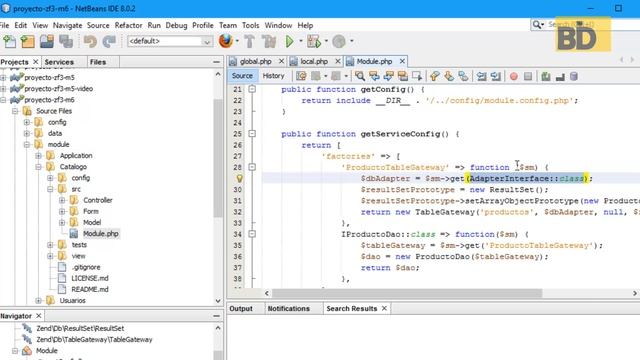Minimize the Projects panel group
Image resolution: width=640 pixels, height=360 pixels.
[216, 62]
